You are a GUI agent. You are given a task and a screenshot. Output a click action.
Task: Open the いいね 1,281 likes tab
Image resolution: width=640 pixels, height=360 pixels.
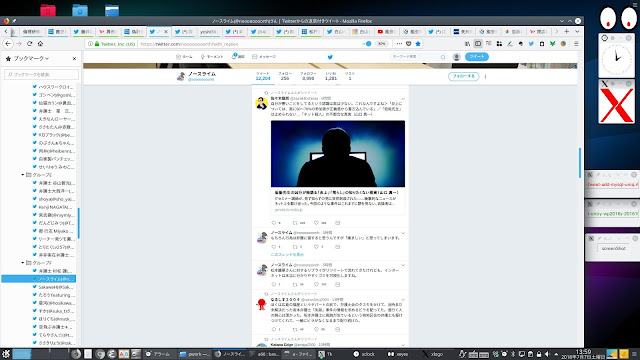click(331, 76)
